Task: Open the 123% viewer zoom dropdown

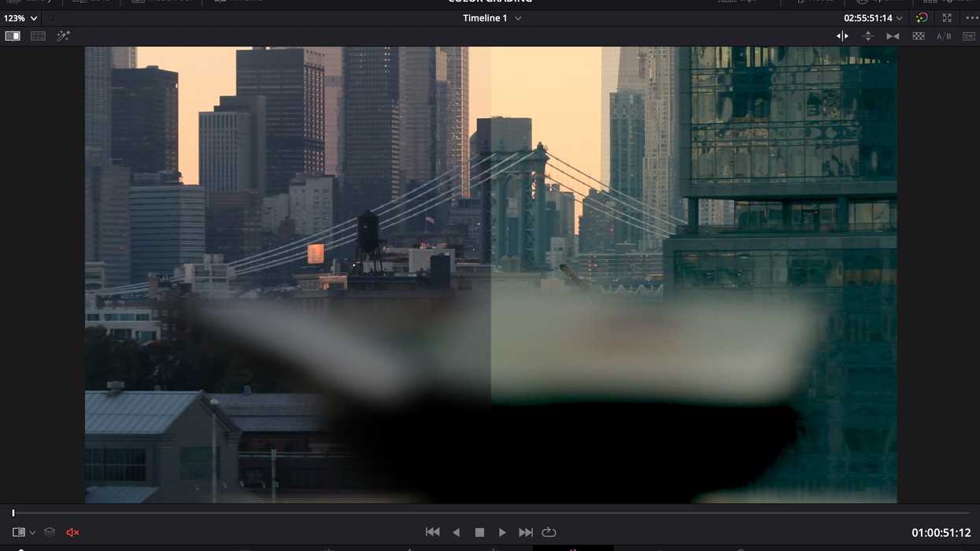Action: 20,18
